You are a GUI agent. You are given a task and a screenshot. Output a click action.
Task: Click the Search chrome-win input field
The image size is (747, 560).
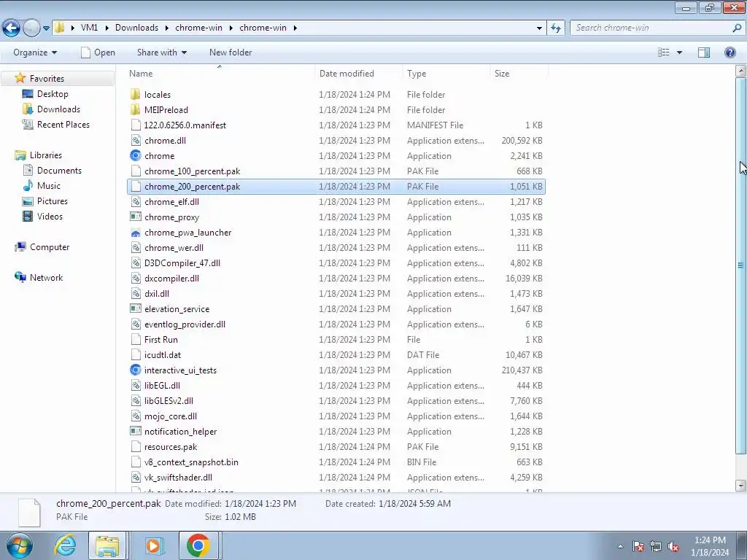(x=650, y=28)
